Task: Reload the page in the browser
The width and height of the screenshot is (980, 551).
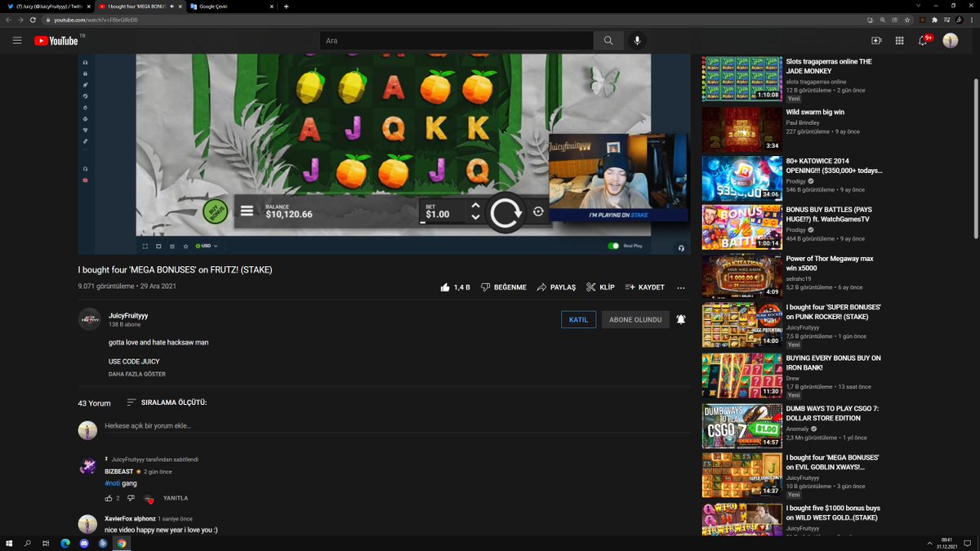Action: [33, 20]
